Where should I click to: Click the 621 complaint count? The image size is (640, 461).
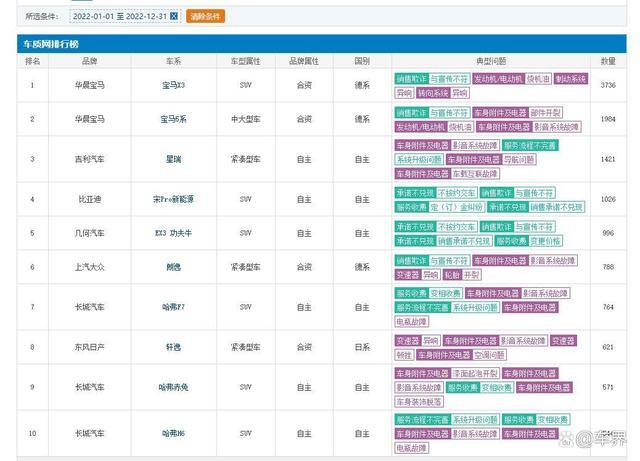(x=608, y=347)
